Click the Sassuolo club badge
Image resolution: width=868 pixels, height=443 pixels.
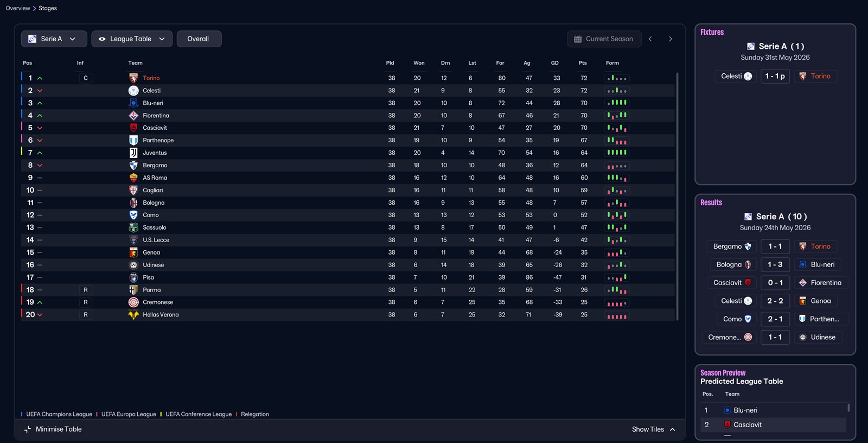click(x=133, y=227)
